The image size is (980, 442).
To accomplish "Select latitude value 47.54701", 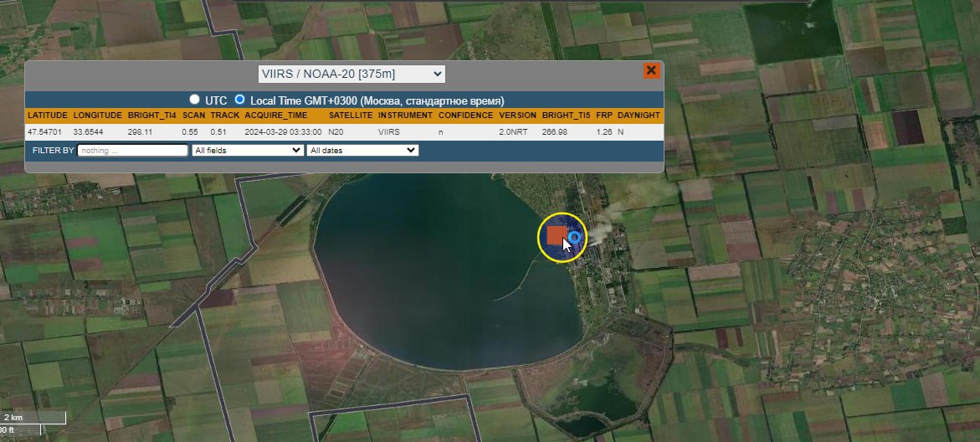I will [44, 132].
